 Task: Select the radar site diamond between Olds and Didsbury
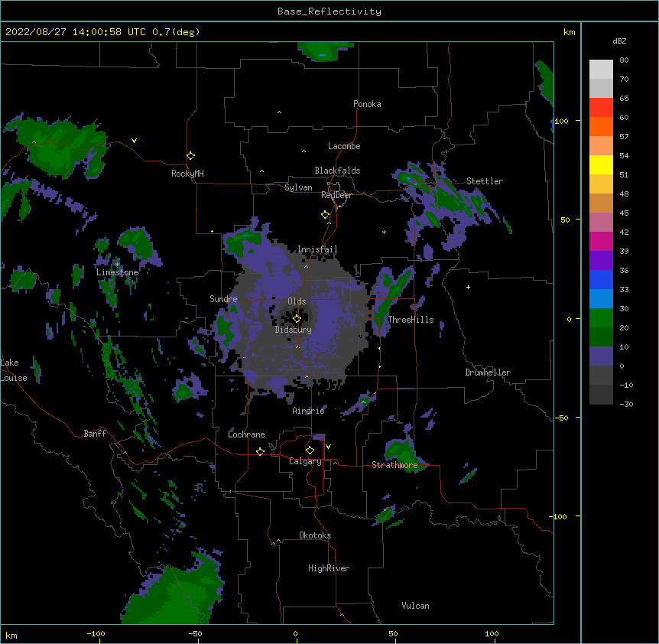click(x=297, y=318)
